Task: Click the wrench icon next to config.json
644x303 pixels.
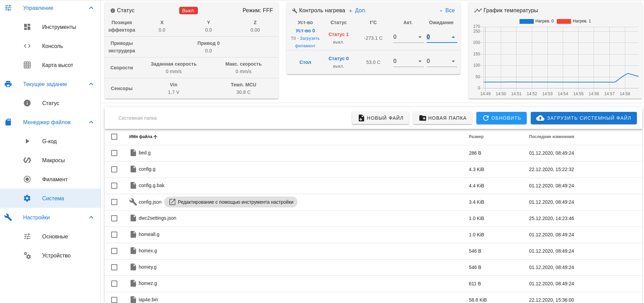Action: tap(133, 202)
